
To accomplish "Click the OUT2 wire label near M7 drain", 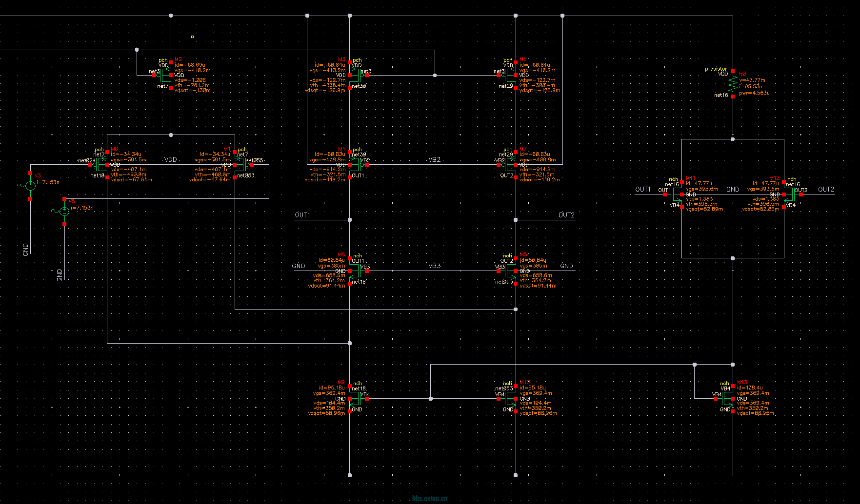I will point(566,215).
